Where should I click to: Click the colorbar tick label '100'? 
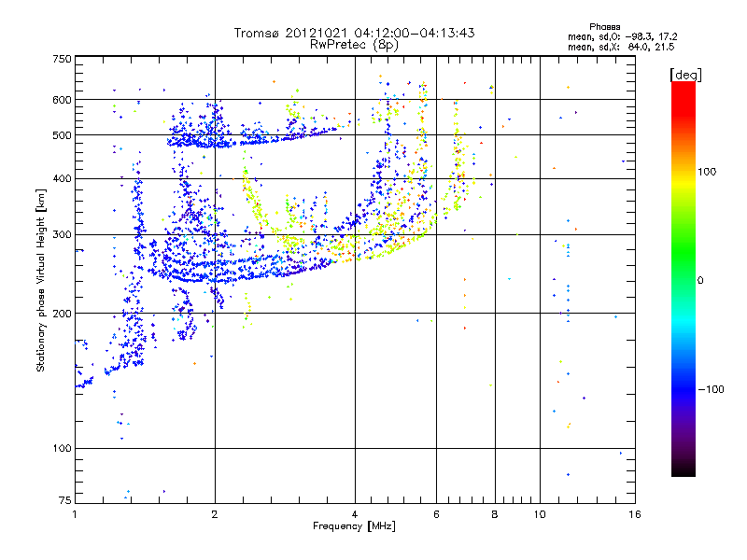click(x=707, y=172)
